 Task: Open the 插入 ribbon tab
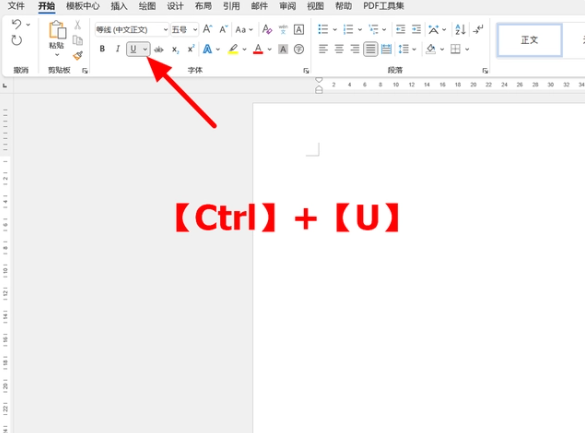[119, 6]
